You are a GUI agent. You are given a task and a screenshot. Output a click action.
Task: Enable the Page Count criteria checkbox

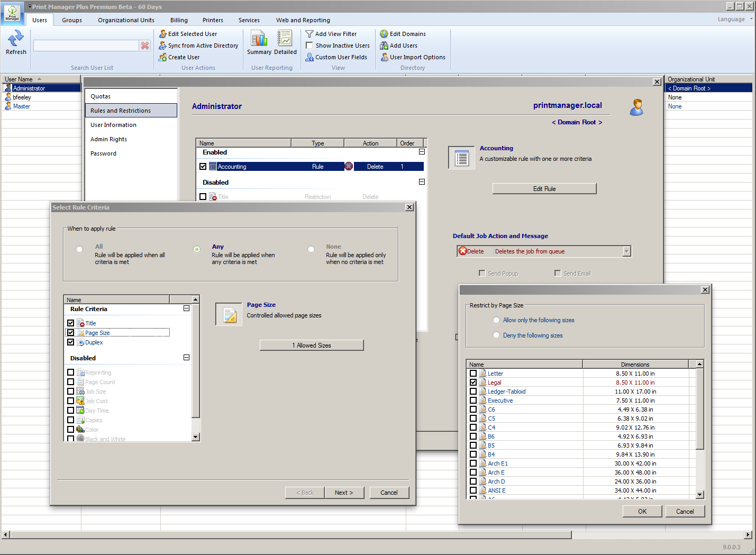click(71, 382)
